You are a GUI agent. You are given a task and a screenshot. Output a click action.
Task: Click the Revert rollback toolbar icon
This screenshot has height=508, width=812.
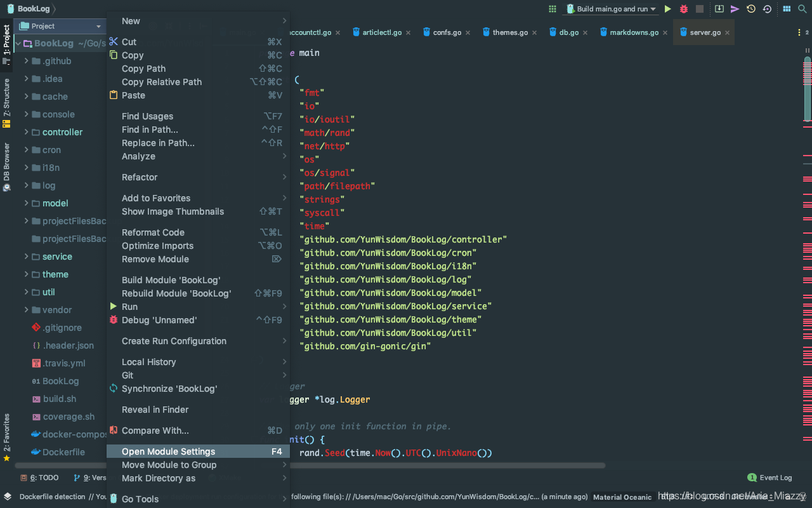pos(767,9)
